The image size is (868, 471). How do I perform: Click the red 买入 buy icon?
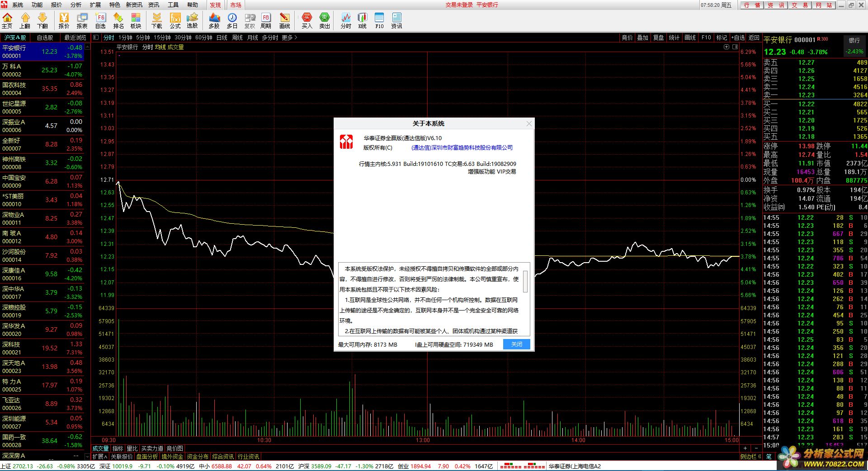(x=307, y=21)
